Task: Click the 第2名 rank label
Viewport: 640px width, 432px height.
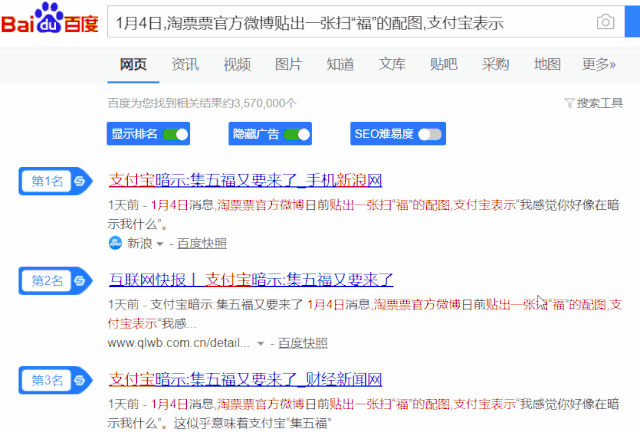Action: coord(47,281)
